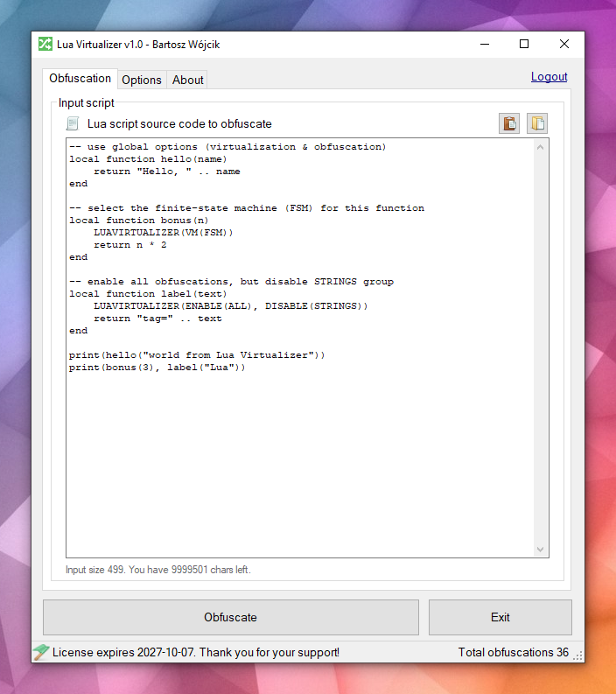Click the line 'return "tag=" .. text'
The width and height of the screenshot is (616, 694).
pyautogui.click(x=157, y=319)
